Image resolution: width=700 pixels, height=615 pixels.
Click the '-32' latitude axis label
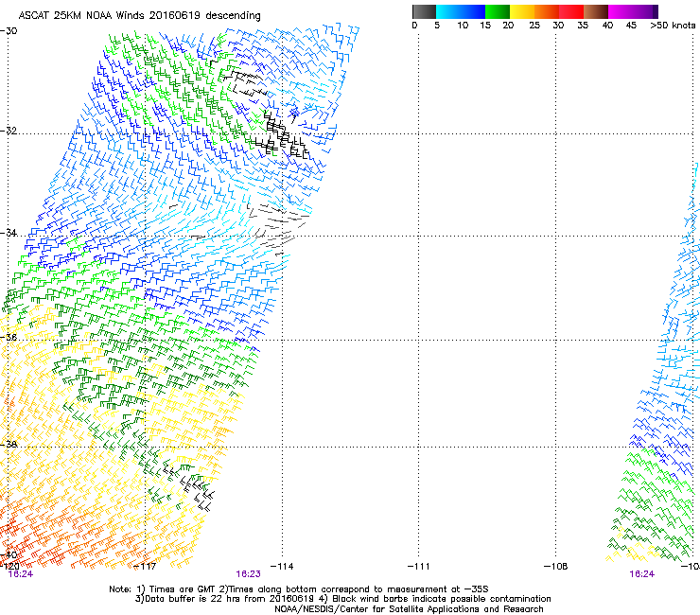point(9,131)
